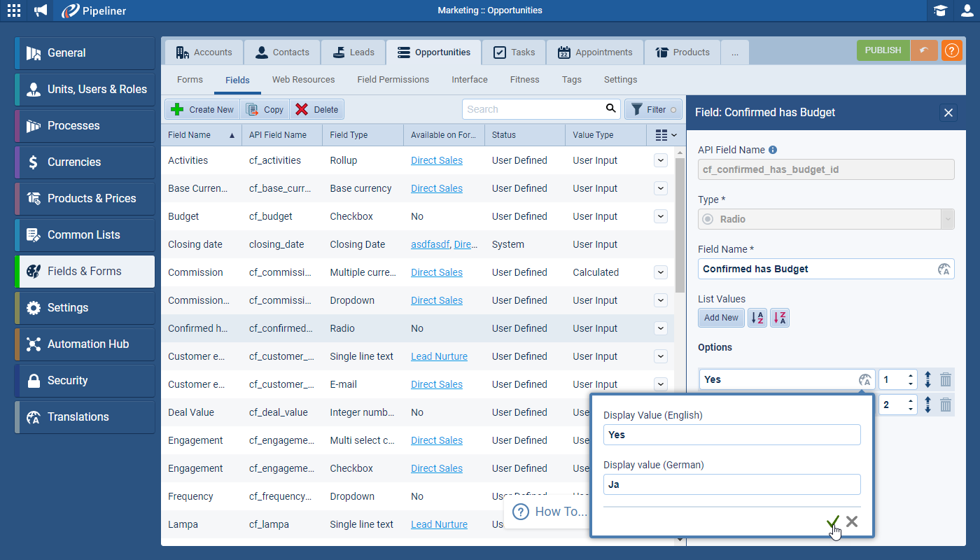Open the Tasks tab
The image size is (980, 560).
pos(513,51)
